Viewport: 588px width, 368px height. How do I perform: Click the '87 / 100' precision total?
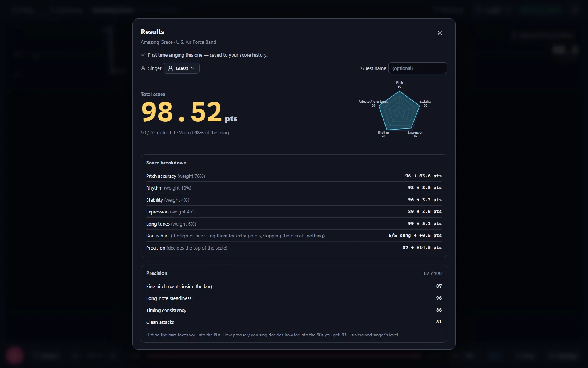point(433,273)
